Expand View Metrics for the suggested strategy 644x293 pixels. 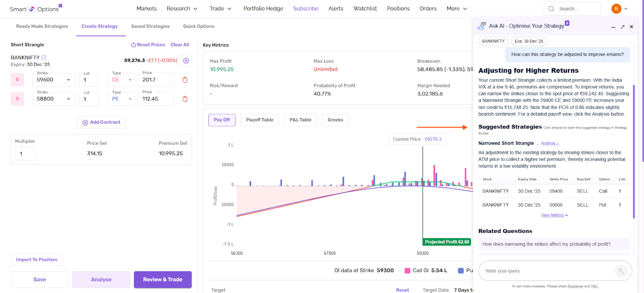[554, 215]
